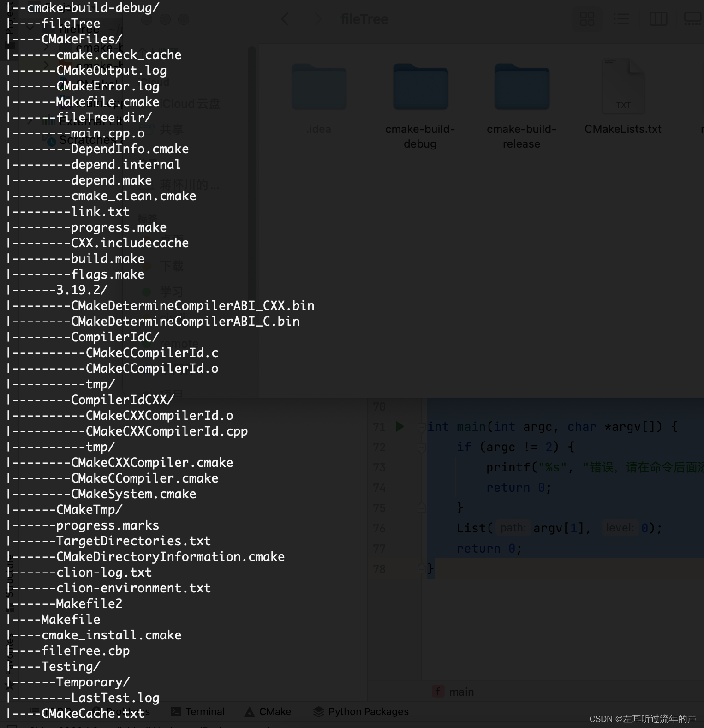Click the closing fold marker on line 78

pos(421,569)
